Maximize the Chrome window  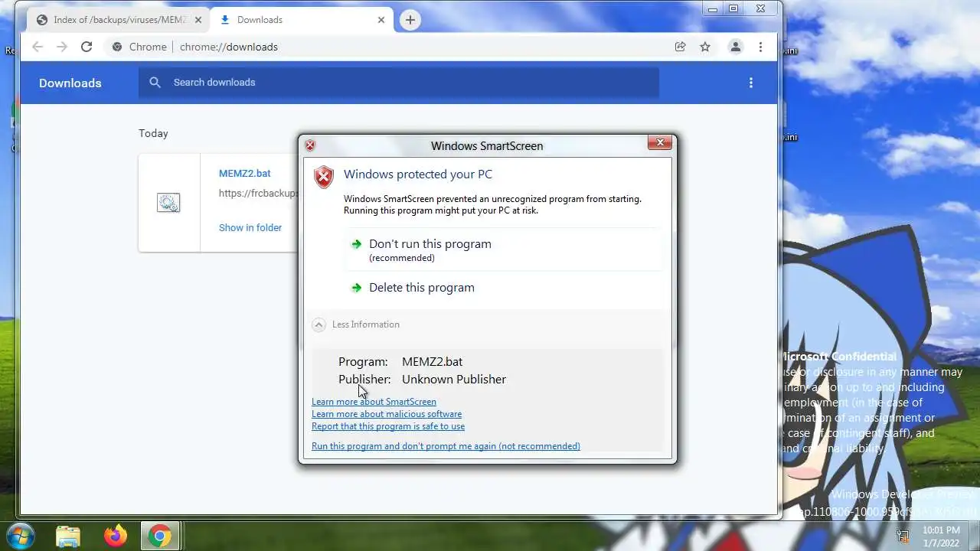(x=733, y=9)
